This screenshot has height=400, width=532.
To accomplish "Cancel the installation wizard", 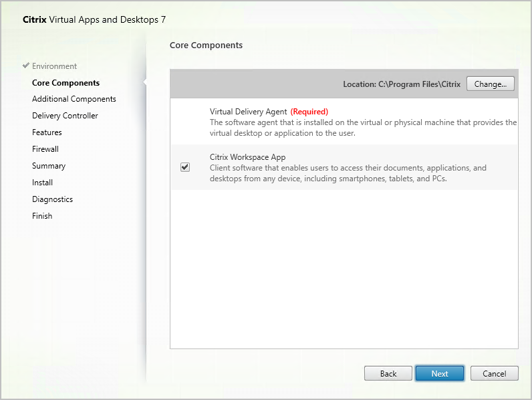I will tap(494, 373).
